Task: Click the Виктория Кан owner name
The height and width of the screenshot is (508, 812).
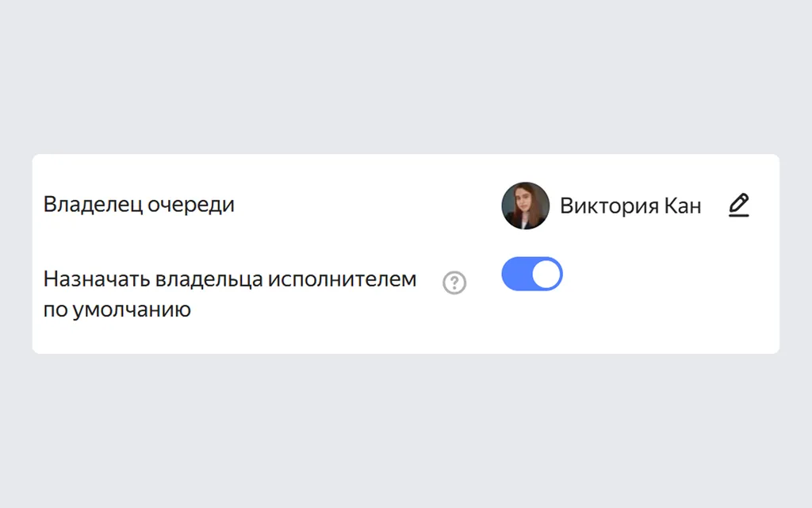Action: (x=630, y=206)
